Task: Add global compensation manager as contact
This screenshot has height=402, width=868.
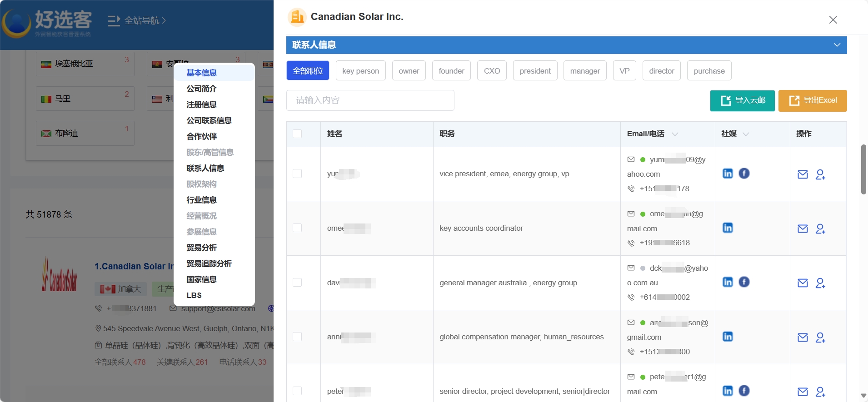Action: [x=820, y=337]
